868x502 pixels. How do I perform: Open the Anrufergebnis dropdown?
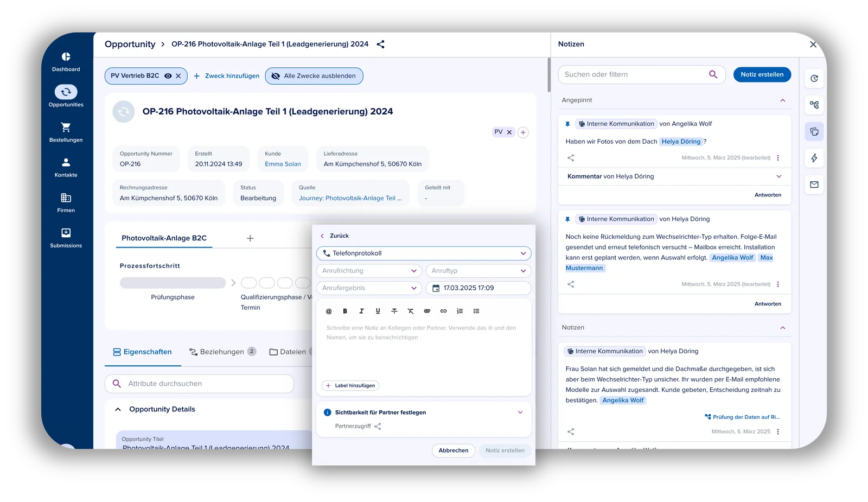369,288
